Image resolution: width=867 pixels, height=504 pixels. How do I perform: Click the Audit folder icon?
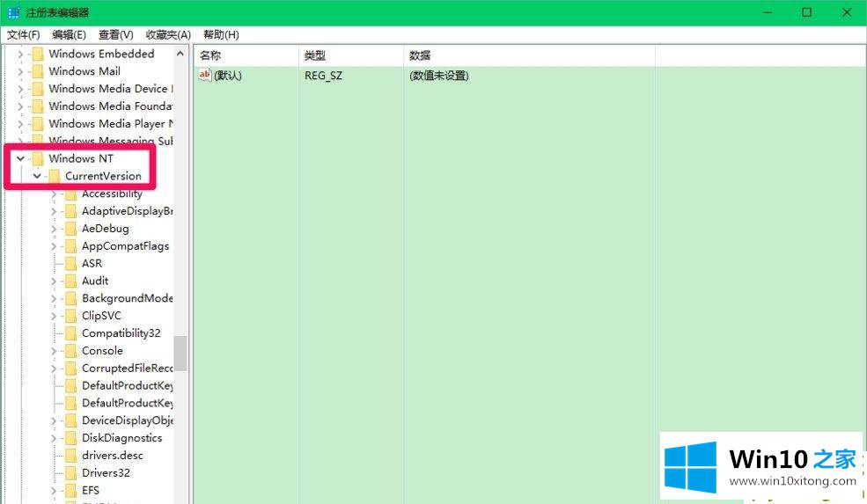click(x=70, y=281)
